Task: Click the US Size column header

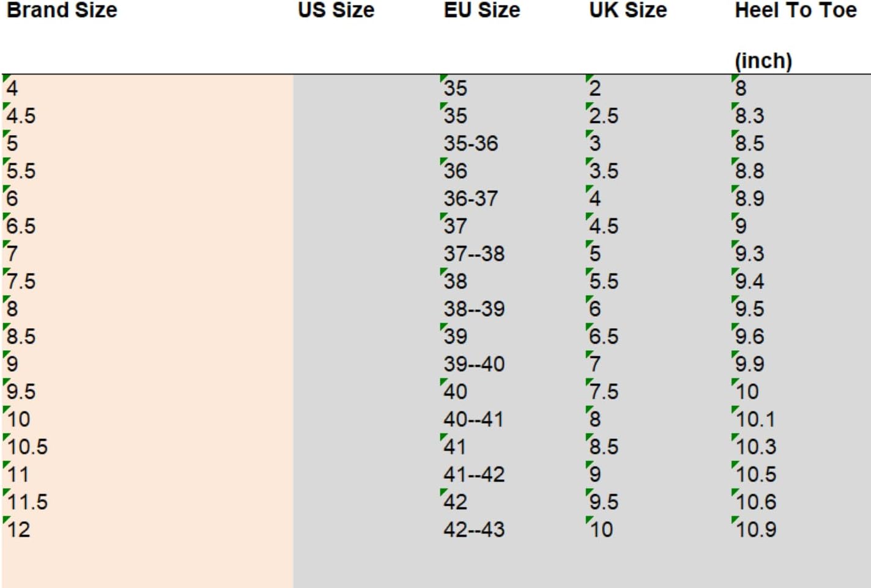Action: point(336,10)
